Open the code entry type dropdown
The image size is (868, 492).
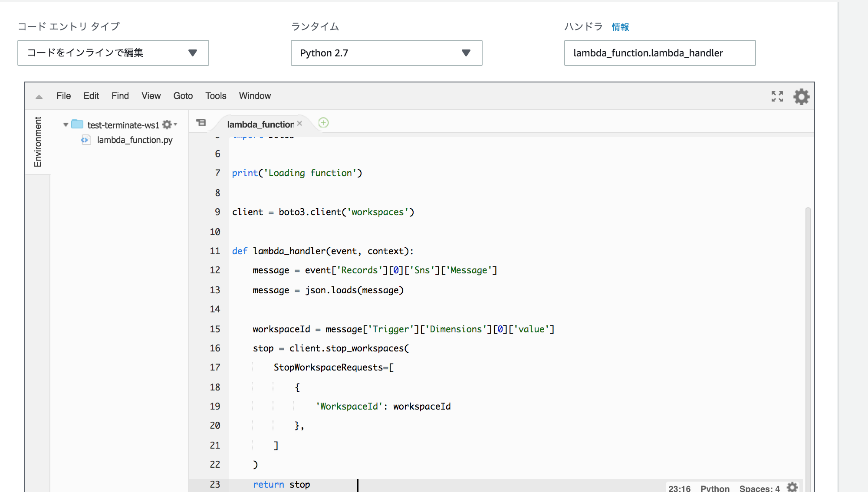[113, 53]
